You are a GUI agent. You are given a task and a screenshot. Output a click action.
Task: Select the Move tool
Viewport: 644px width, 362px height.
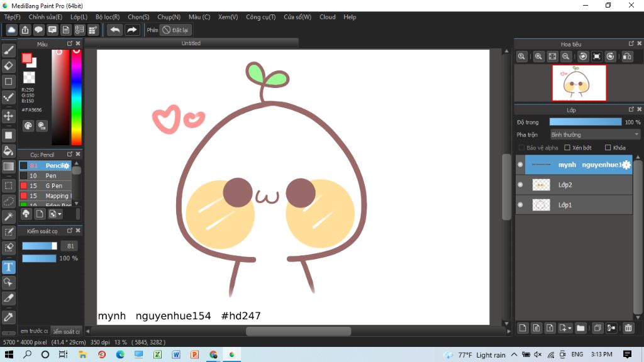[x=9, y=116]
